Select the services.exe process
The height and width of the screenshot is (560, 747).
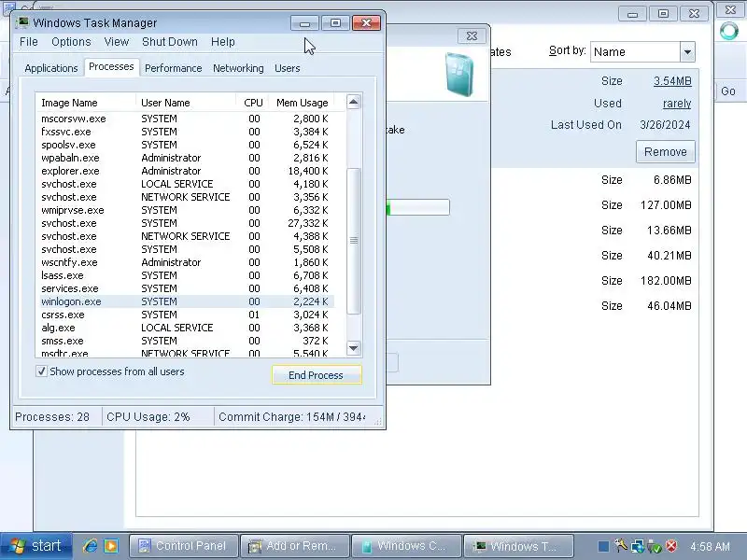[185, 288]
